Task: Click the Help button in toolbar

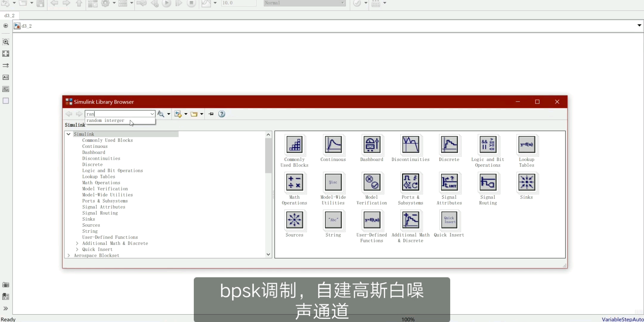Action: pos(222,114)
